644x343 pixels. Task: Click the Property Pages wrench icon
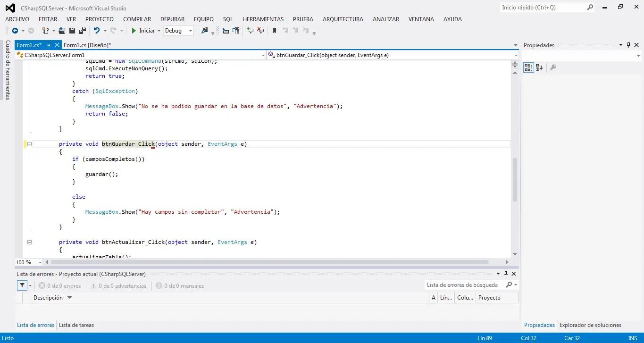coord(553,67)
